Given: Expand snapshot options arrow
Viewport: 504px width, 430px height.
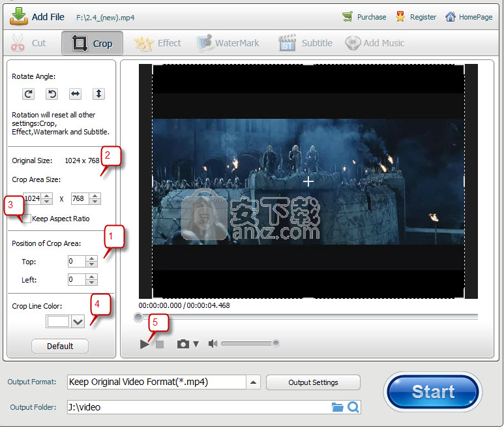Looking at the screenshot, I should pyautogui.click(x=196, y=345).
